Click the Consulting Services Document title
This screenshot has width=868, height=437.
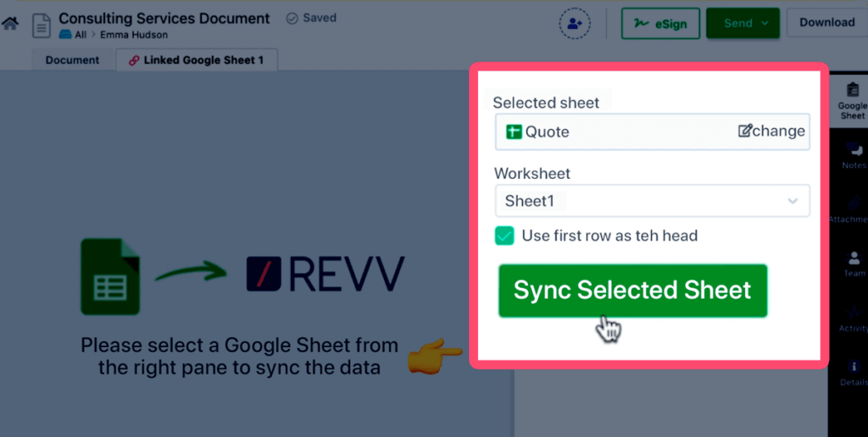[x=164, y=19]
